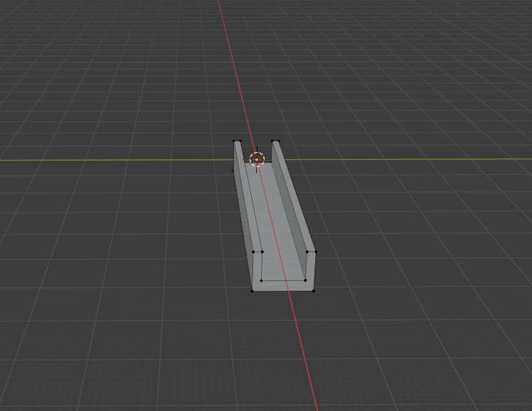Select the front outer top vertex of left wall
Screen dimensions: 532x411
point(253,252)
